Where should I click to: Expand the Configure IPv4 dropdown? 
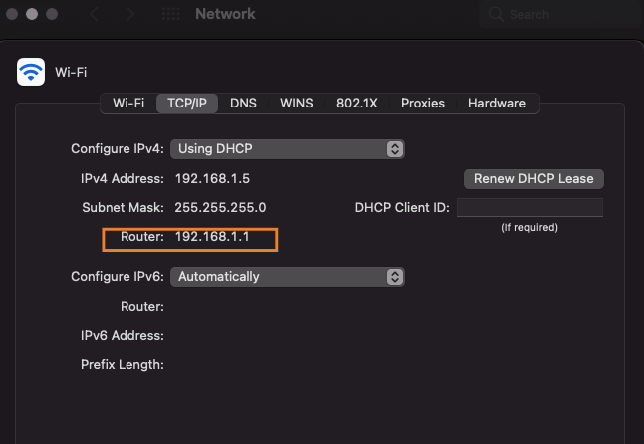point(287,148)
